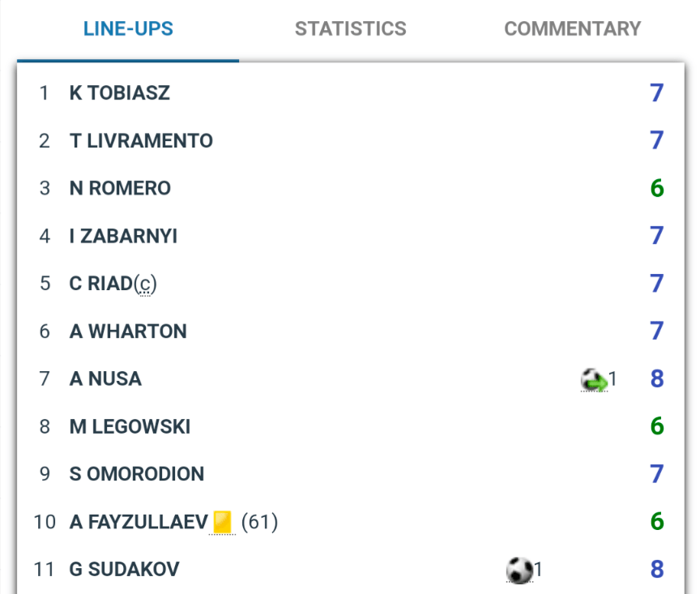Screen dimensions: 700x594
Task: Open A Wharton's player entry
Action: 128,331
